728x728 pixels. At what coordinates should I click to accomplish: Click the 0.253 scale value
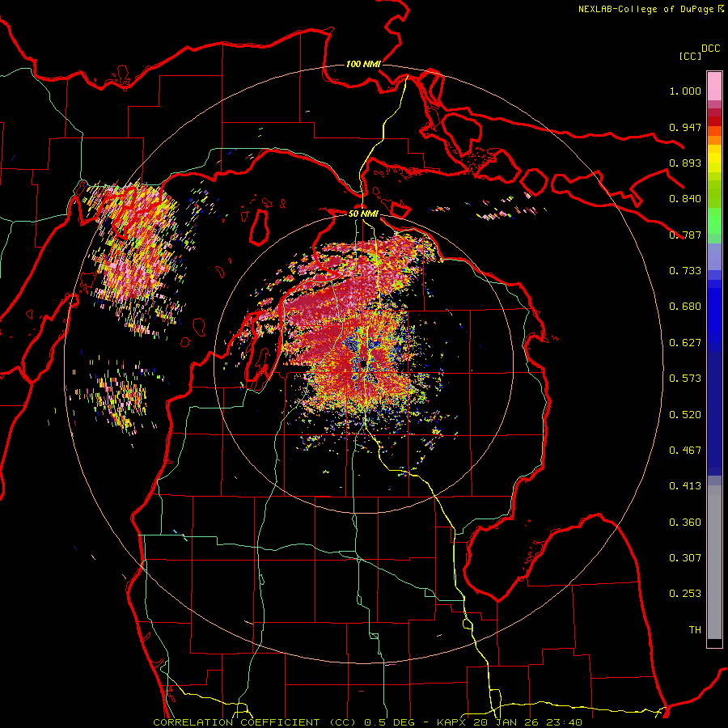[x=685, y=594]
